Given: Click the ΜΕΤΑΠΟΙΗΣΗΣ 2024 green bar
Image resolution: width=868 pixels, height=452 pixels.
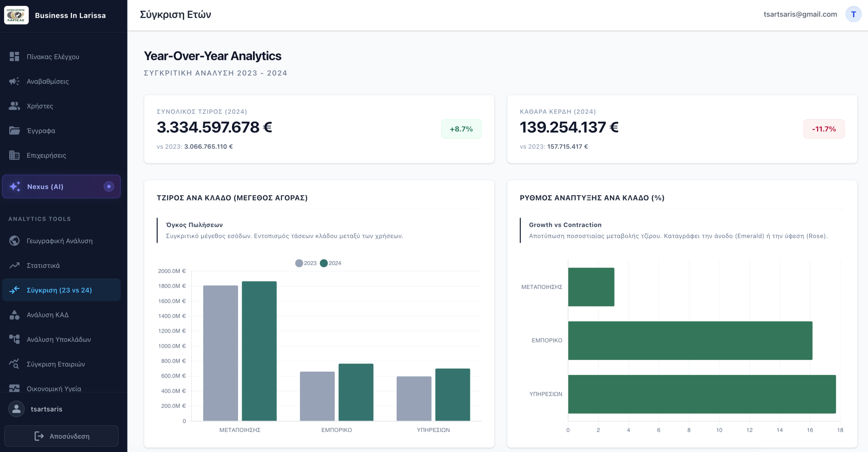Looking at the screenshot, I should tap(259, 351).
